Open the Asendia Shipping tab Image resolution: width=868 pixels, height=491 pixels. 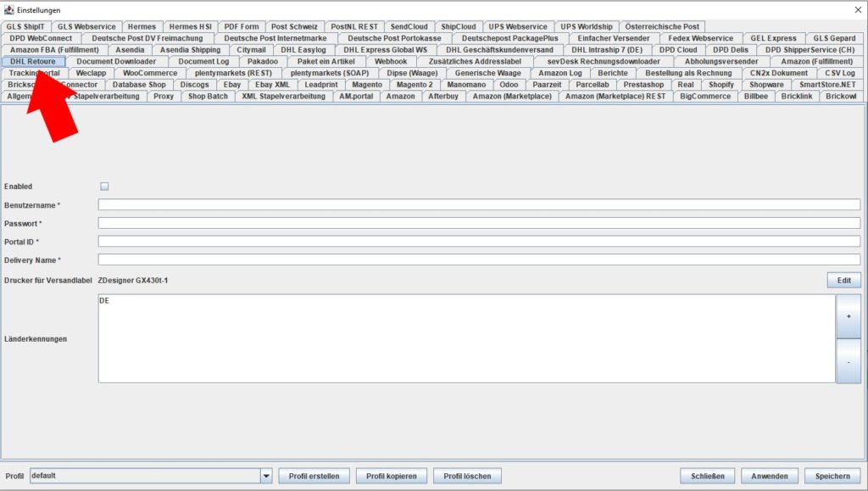coord(190,50)
